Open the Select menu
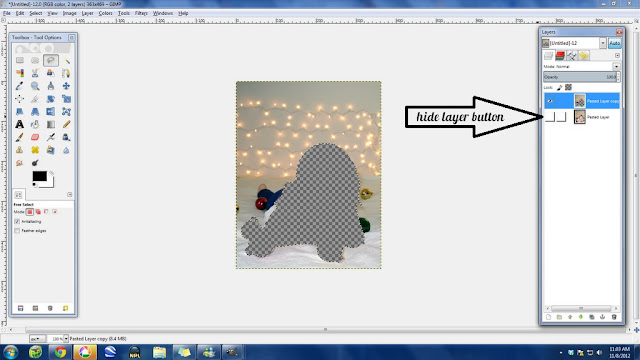 pyautogui.click(x=36, y=13)
